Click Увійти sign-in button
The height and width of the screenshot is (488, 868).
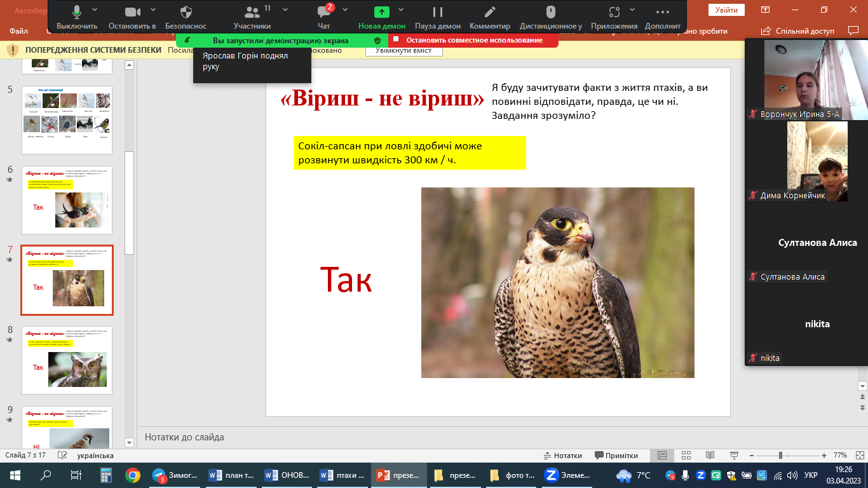726,10
